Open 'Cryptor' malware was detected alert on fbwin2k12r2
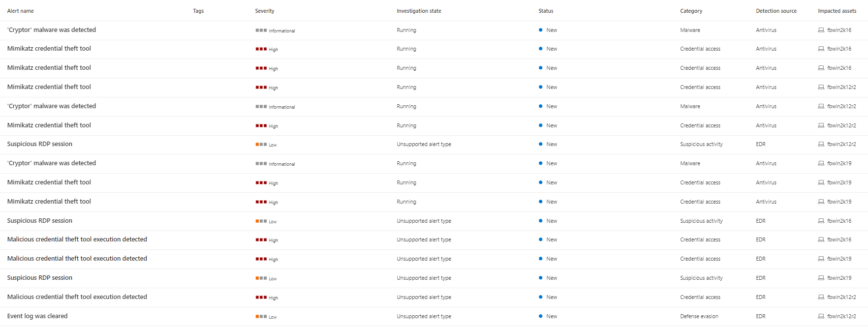The image size is (868, 328). click(x=52, y=106)
